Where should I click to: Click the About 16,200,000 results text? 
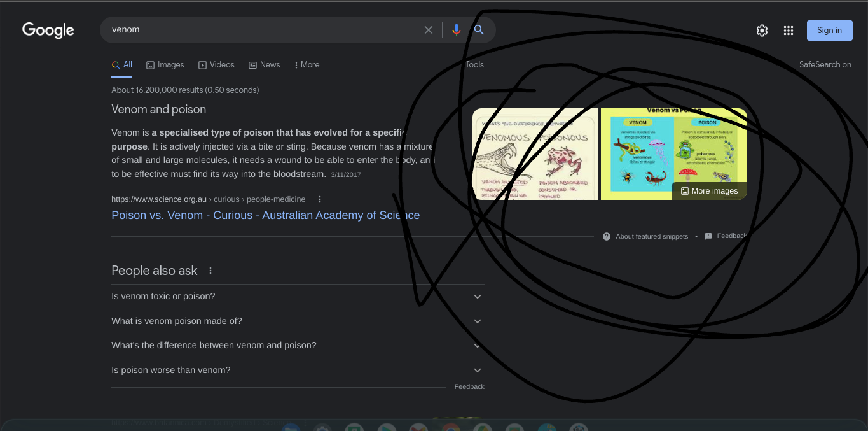(185, 90)
